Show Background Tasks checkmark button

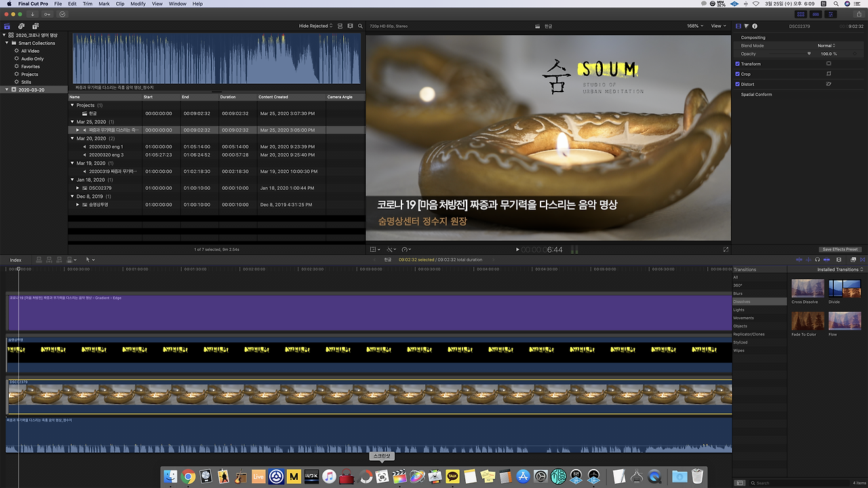62,14
